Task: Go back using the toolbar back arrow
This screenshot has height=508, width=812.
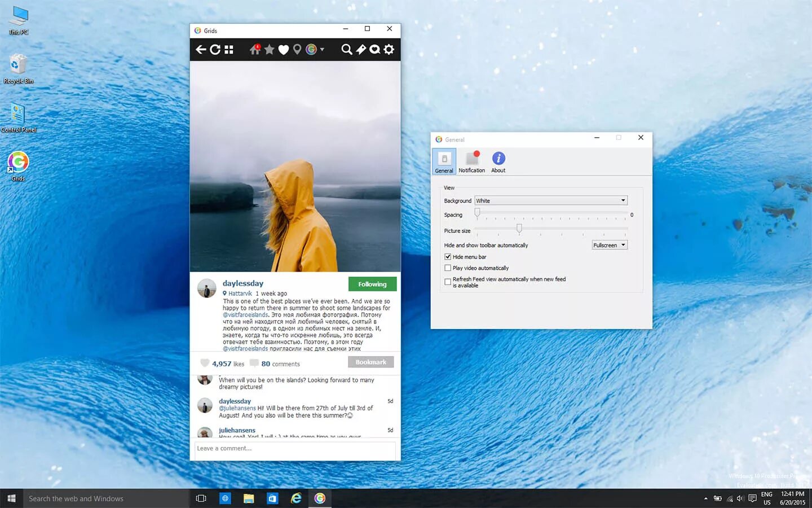Action: (201, 50)
